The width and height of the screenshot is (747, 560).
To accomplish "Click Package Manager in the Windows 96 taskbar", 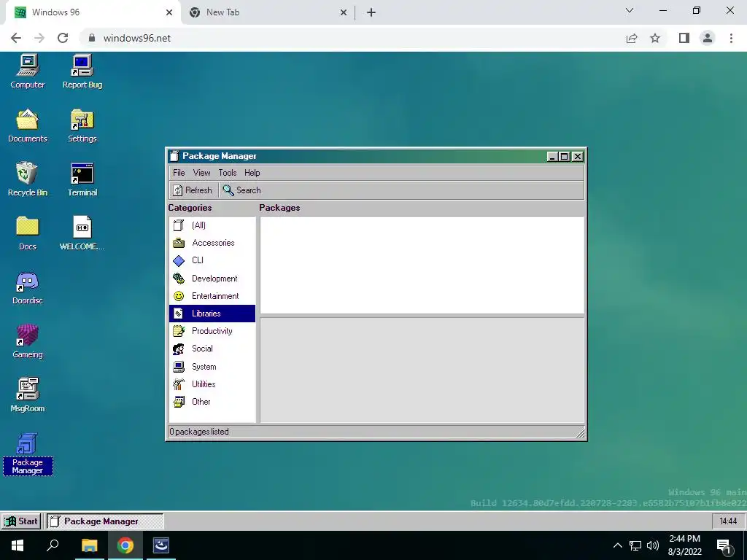I will [x=105, y=521].
